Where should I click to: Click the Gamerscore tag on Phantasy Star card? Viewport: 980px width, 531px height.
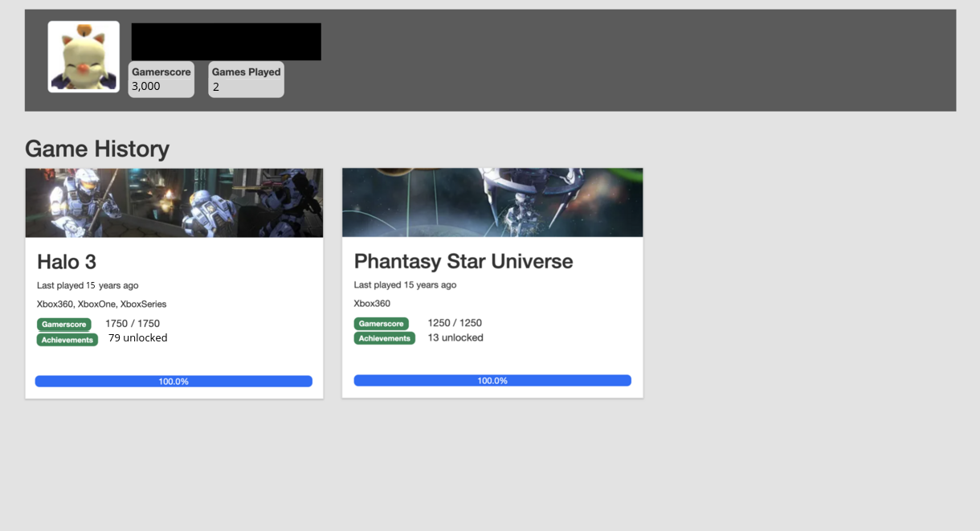[382, 324]
